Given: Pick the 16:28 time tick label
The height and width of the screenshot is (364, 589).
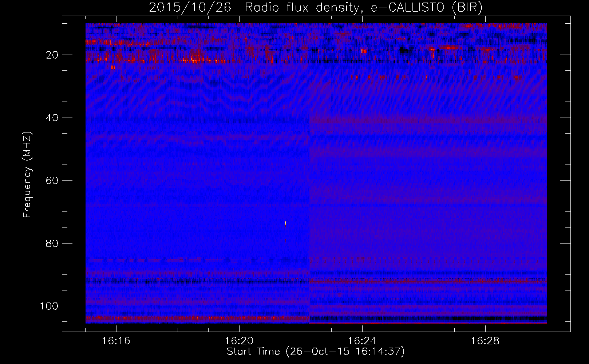Looking at the screenshot, I should coord(485,341).
